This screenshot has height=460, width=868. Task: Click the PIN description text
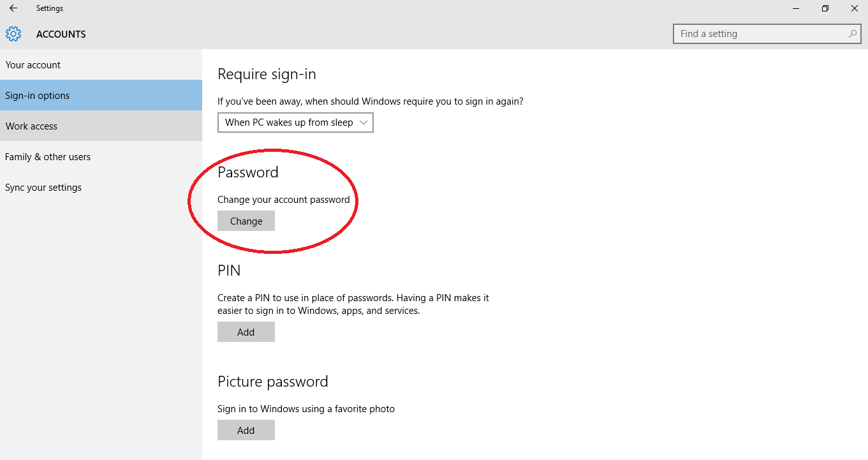[353, 304]
